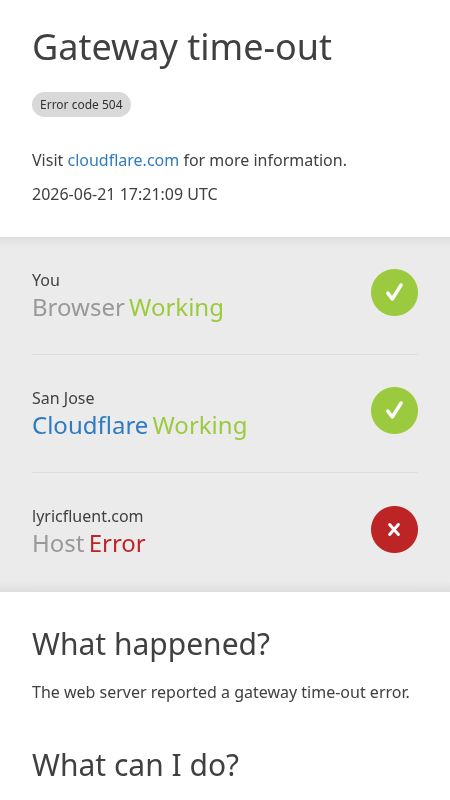Screen dimensions: 450x800
Task: Click the What can I do? heading
Action: 135,765
